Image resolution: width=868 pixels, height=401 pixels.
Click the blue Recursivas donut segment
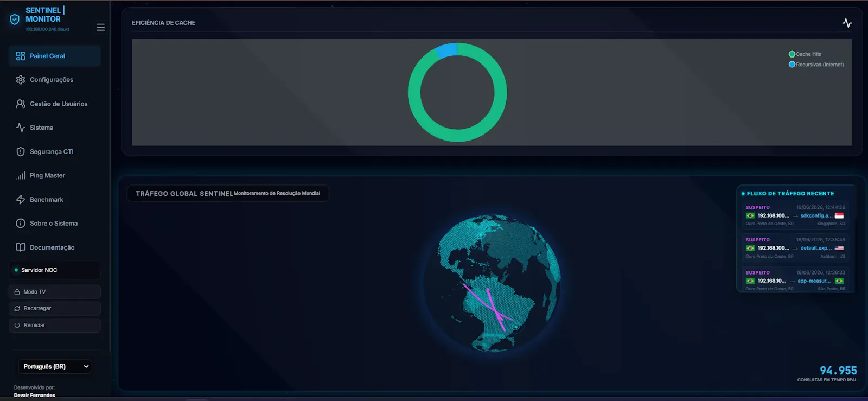(447, 50)
